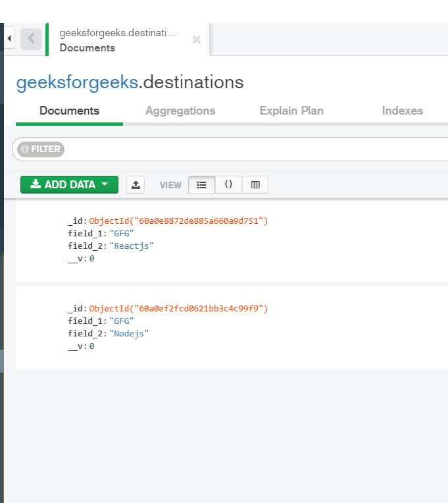The image size is (448, 503).
Task: Open the ADD DATA dropdown
Action: pos(69,184)
